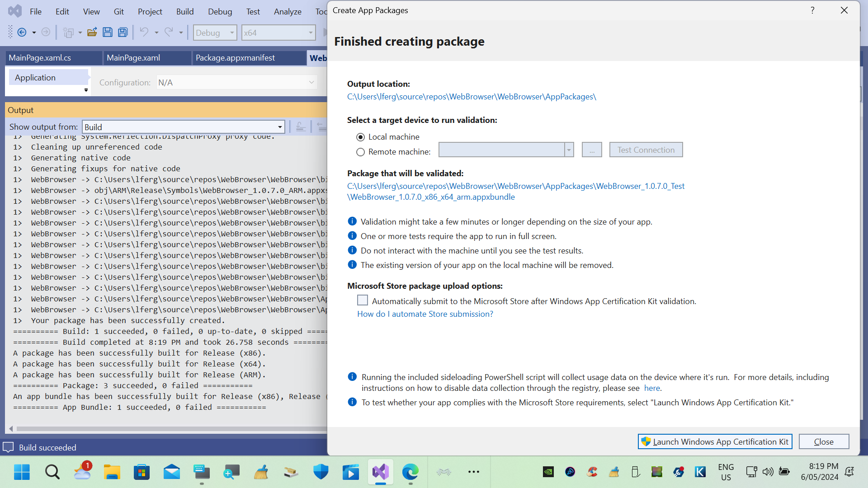Click the horizontal scrollbar below the Output window
This screenshot has height=488, width=868.
coord(167,428)
